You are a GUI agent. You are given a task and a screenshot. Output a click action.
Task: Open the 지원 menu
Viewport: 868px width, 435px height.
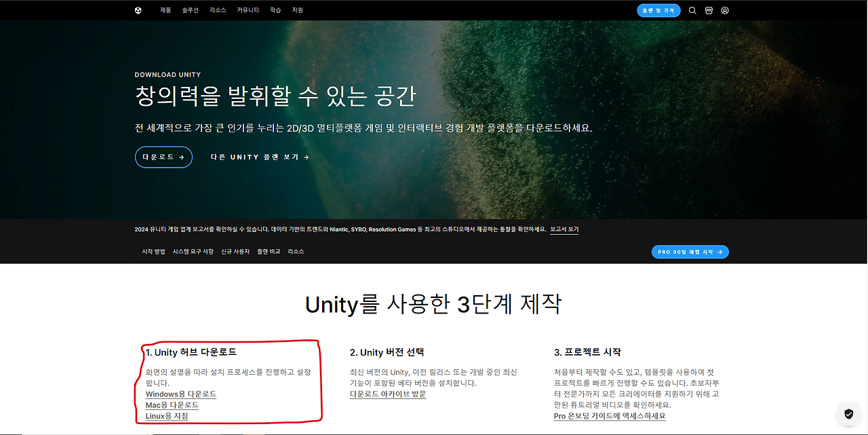(x=298, y=10)
